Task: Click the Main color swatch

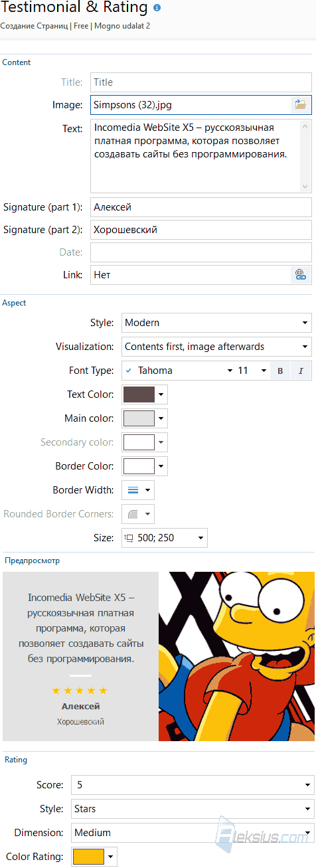Action: coord(139,418)
